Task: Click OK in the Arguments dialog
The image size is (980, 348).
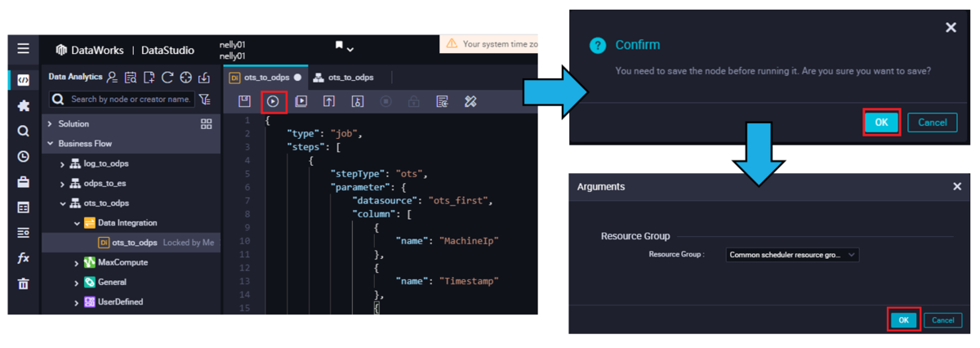Action: (x=903, y=320)
